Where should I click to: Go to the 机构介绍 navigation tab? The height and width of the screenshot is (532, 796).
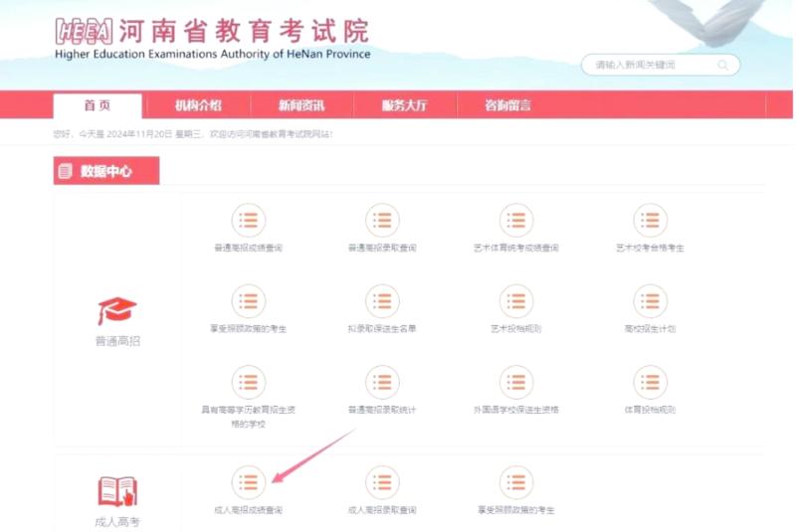click(198, 105)
